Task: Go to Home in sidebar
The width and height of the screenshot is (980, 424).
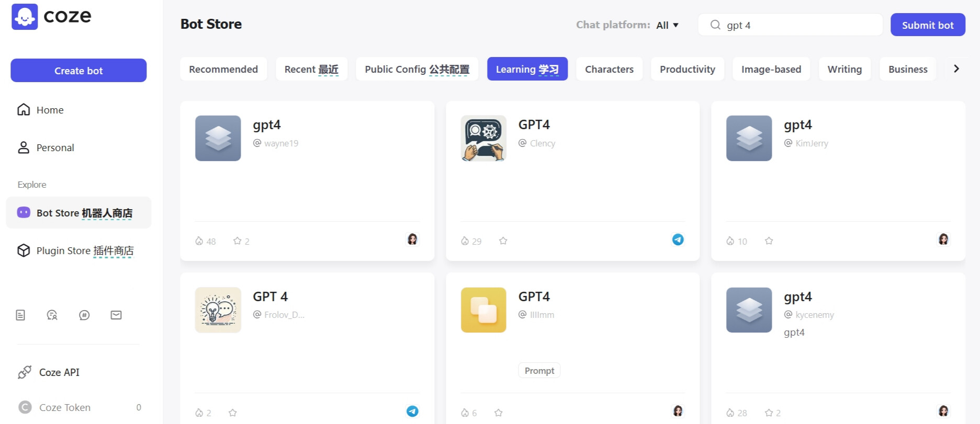Action: [x=78, y=110]
